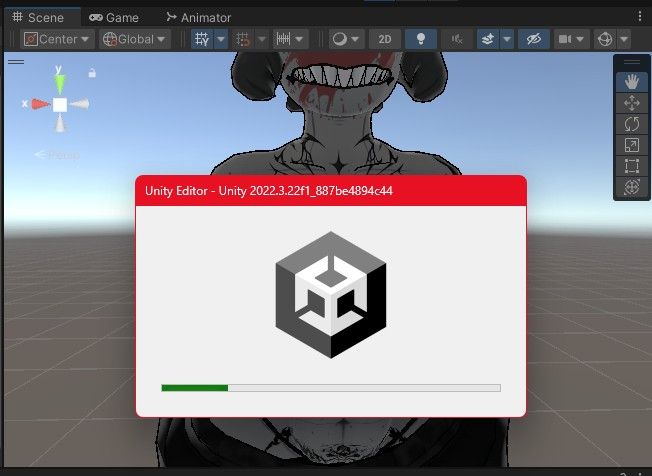Select the Move tool
The height and width of the screenshot is (476, 652).
(x=632, y=103)
